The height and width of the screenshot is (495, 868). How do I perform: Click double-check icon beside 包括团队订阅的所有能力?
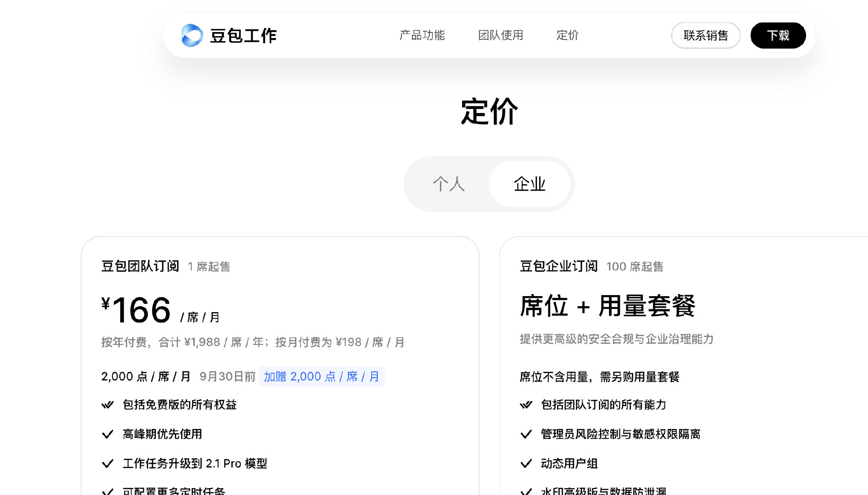click(x=526, y=405)
